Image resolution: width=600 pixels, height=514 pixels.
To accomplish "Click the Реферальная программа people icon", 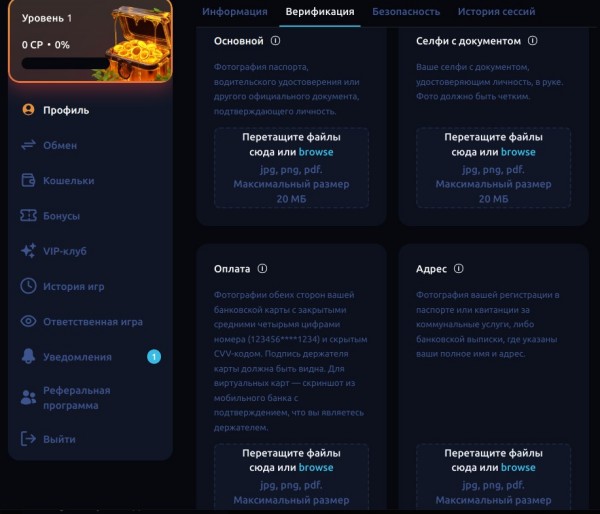I will pos(28,398).
